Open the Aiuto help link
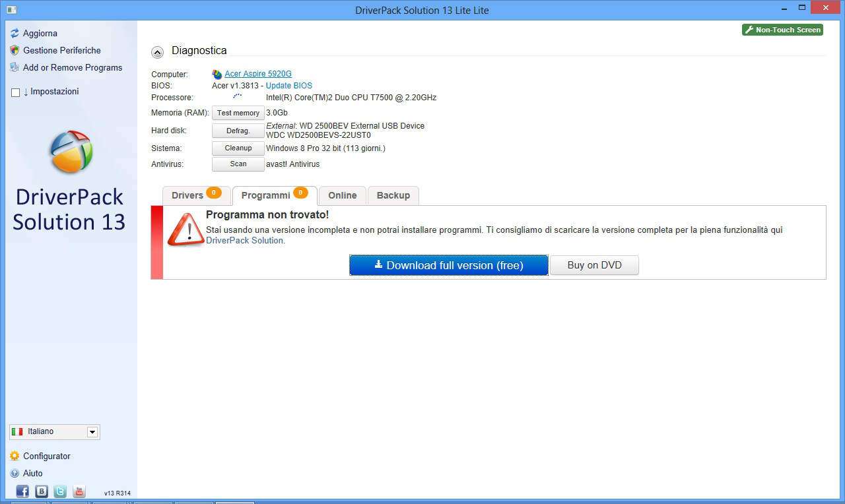 click(x=33, y=473)
